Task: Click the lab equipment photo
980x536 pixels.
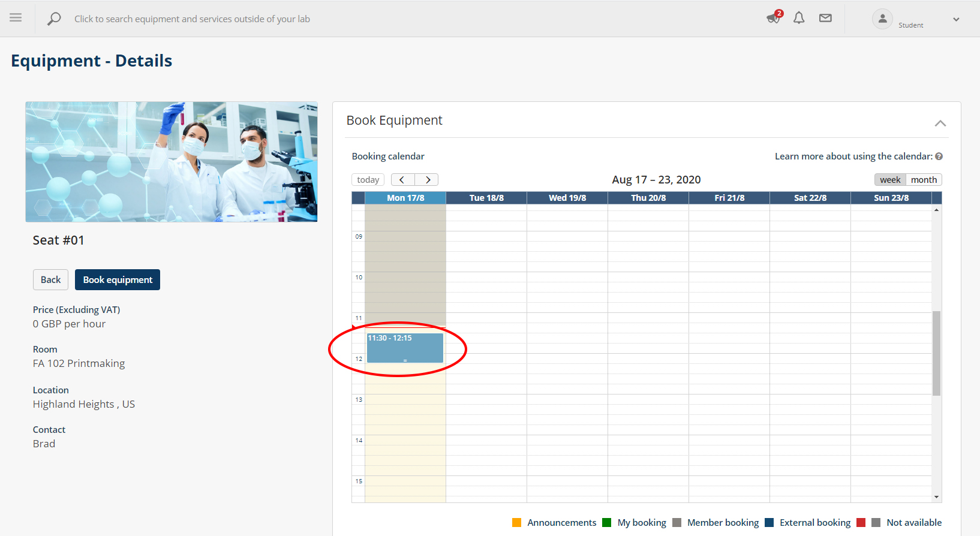Action: 172,162
